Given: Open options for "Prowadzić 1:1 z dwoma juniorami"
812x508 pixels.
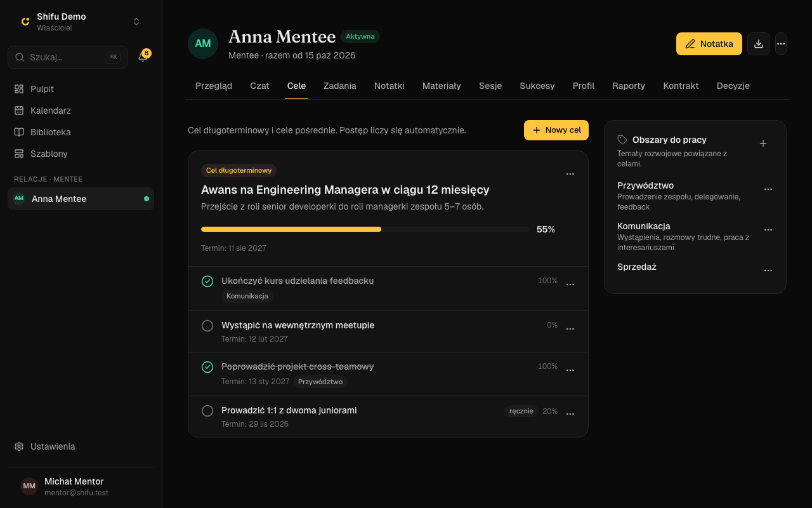Looking at the screenshot, I should point(570,414).
